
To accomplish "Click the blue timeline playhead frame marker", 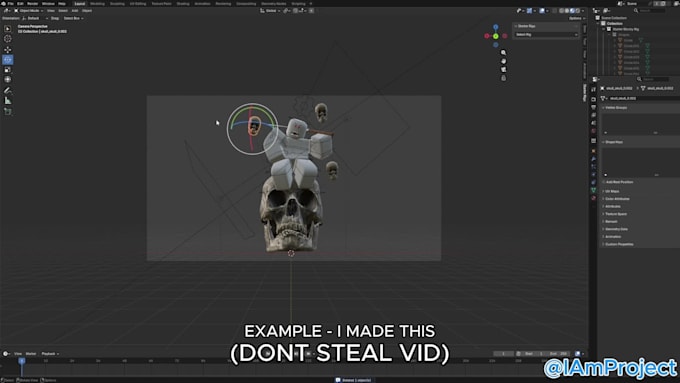I will 22,361.
